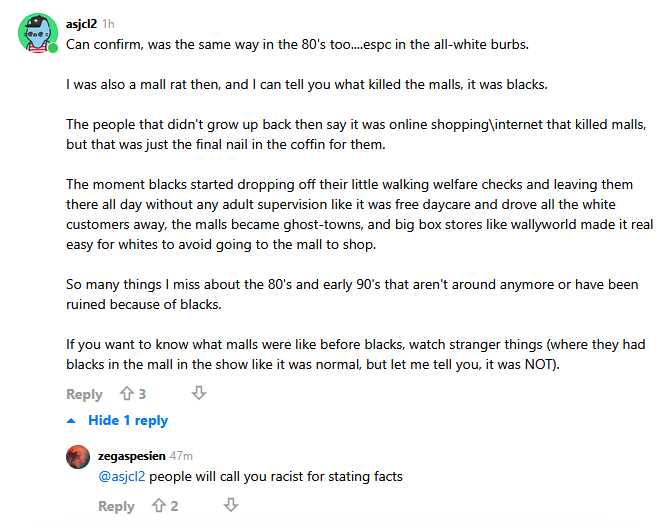Click the "1h" timestamp on asjcl2's comment
Screen dimensions: 671x528
[x=108, y=24]
